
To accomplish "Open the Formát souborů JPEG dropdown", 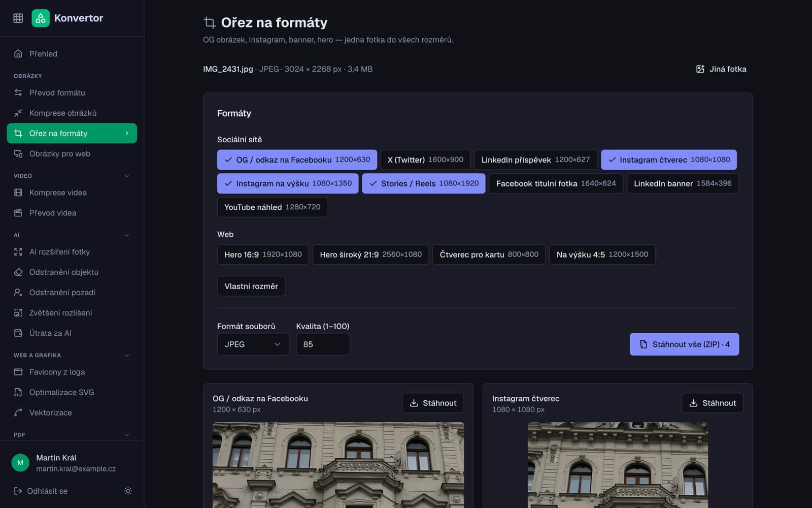I will 253,344.
